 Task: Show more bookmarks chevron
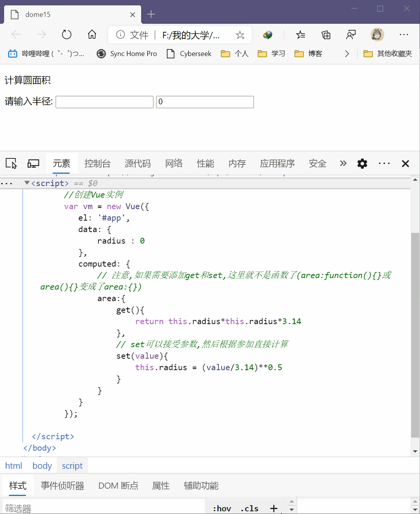(x=347, y=54)
